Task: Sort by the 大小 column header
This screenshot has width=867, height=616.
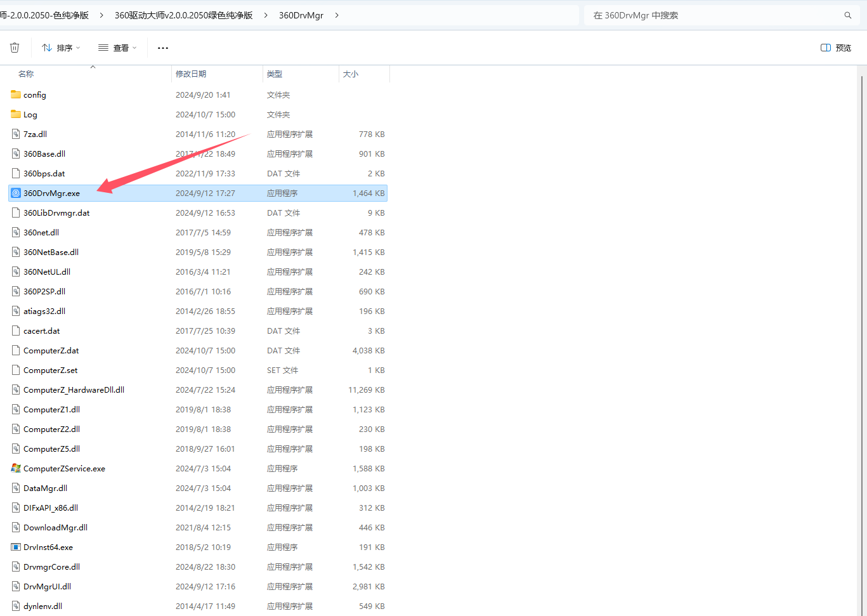Action: pyautogui.click(x=351, y=74)
